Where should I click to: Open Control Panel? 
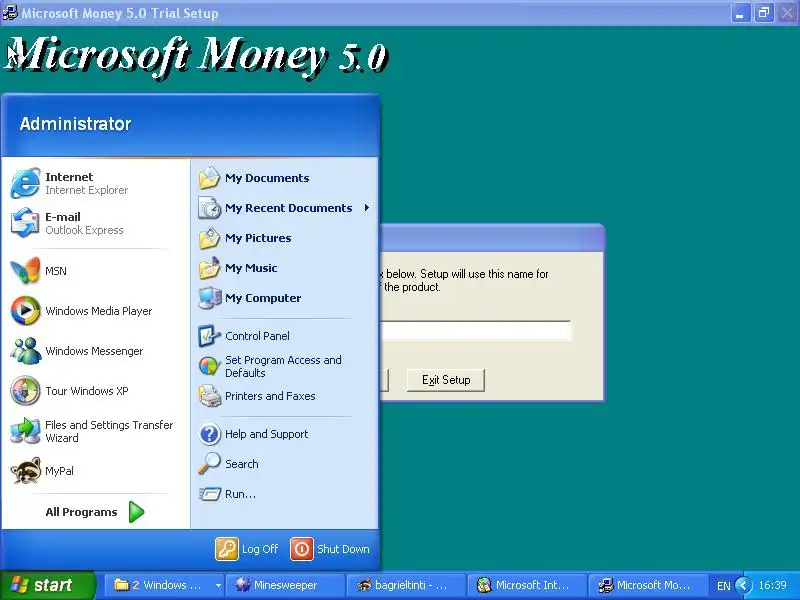tap(285, 336)
